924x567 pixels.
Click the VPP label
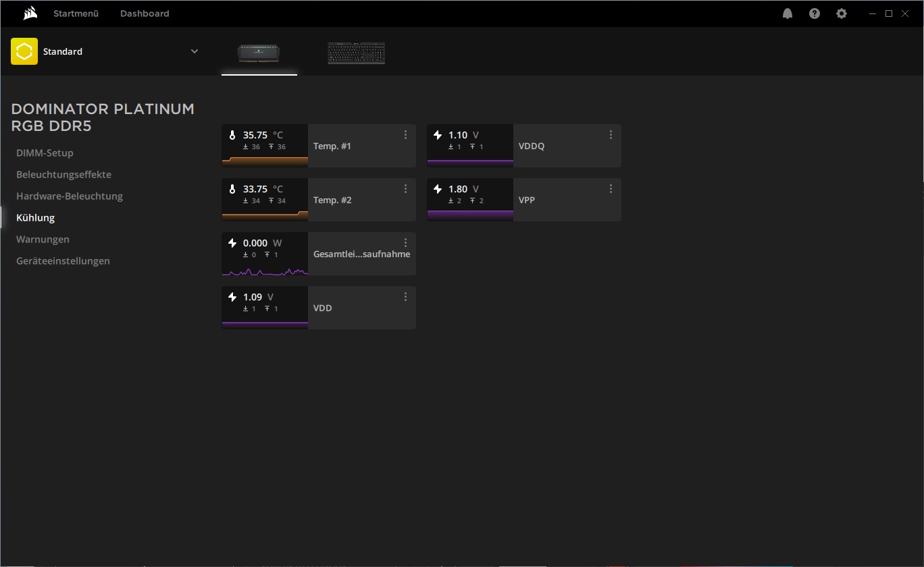pos(526,200)
